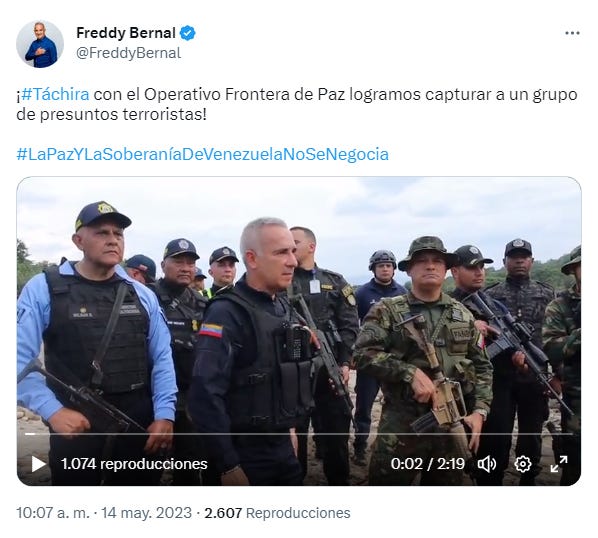Click the tweet timestamp 10:07 a. m.
Screen dimensions: 598x538
tap(53, 513)
